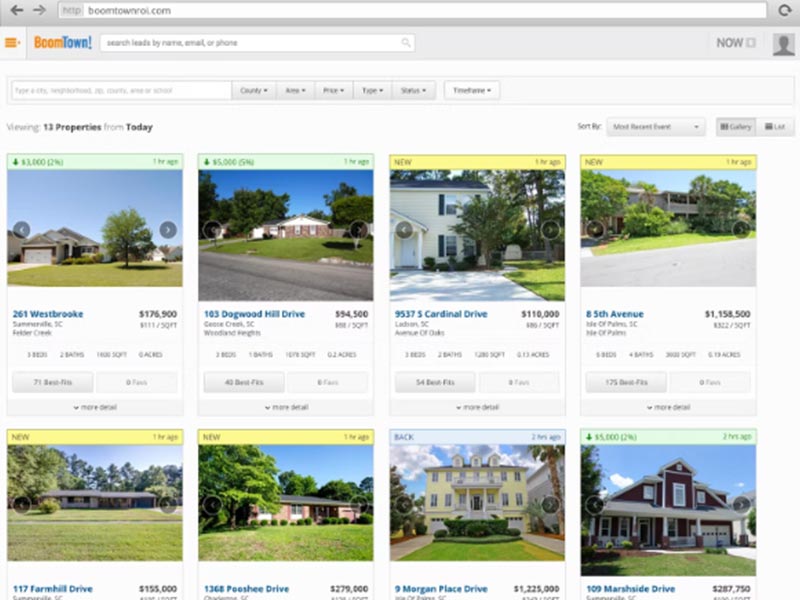Image resolution: width=800 pixels, height=600 pixels.
Task: Click the BoomTown logo
Action: [x=63, y=42]
